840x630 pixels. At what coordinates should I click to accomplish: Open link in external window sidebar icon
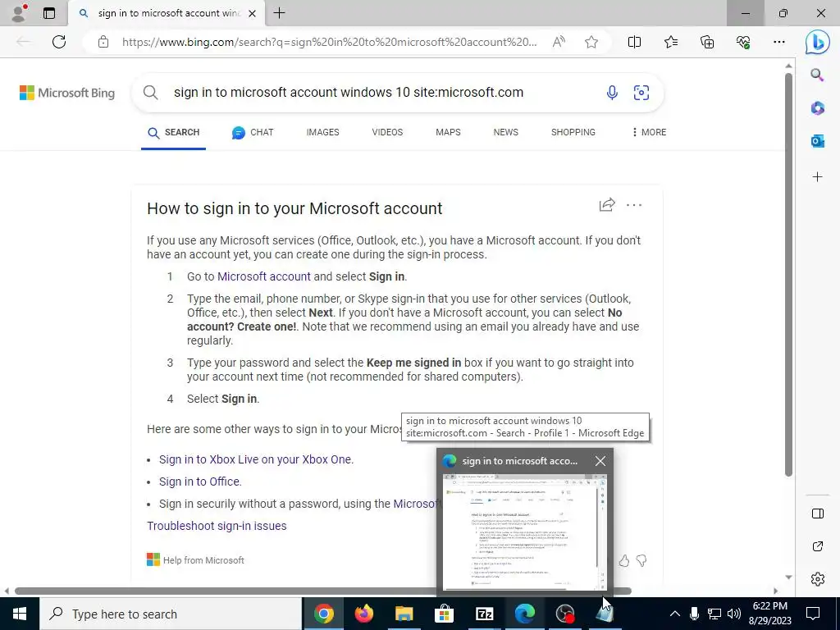[818, 546]
